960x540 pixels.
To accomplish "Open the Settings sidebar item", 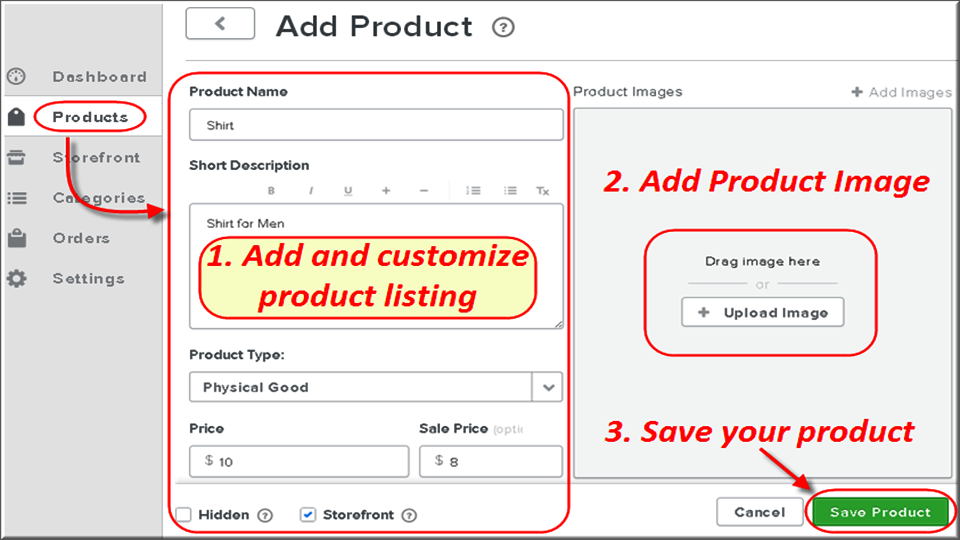I will pyautogui.click(x=88, y=279).
